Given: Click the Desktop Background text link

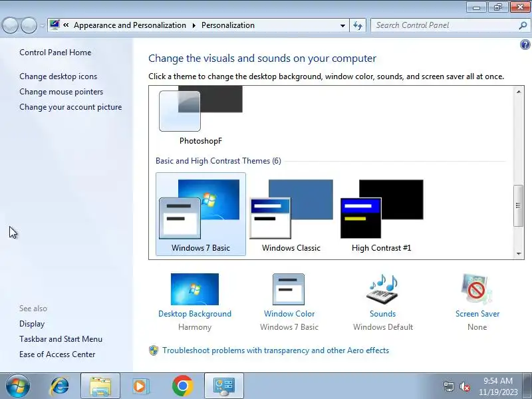Looking at the screenshot, I should point(195,314).
